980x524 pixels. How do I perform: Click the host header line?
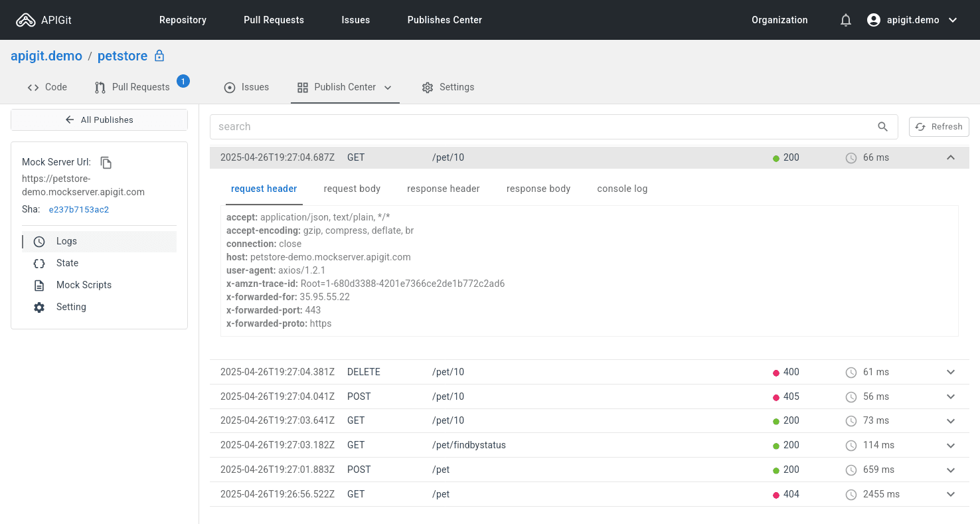coord(319,257)
